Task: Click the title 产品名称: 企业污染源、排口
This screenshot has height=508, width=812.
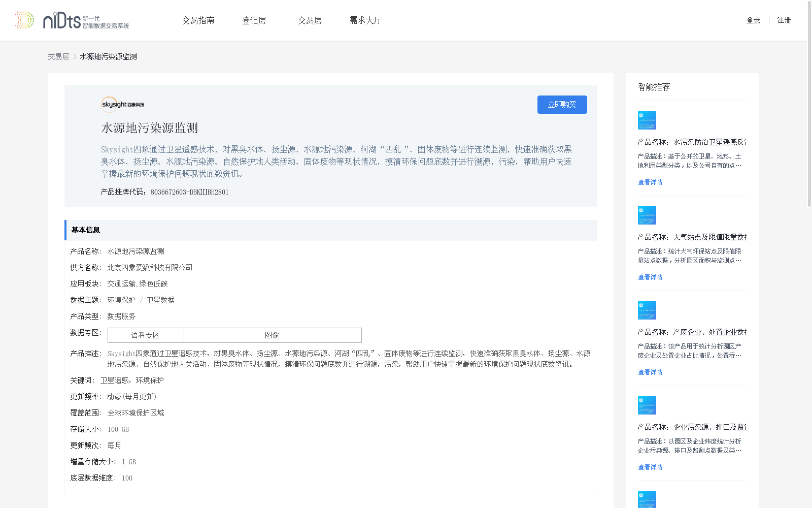Action: [x=692, y=427]
